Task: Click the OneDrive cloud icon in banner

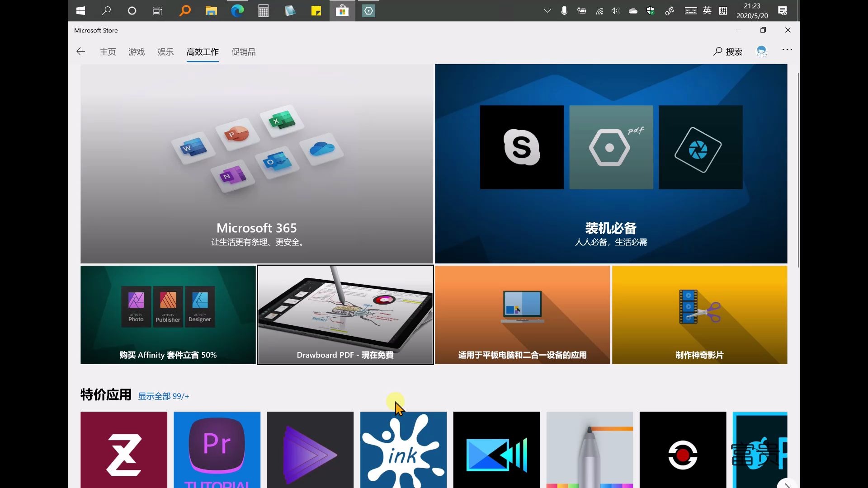Action: tap(322, 149)
